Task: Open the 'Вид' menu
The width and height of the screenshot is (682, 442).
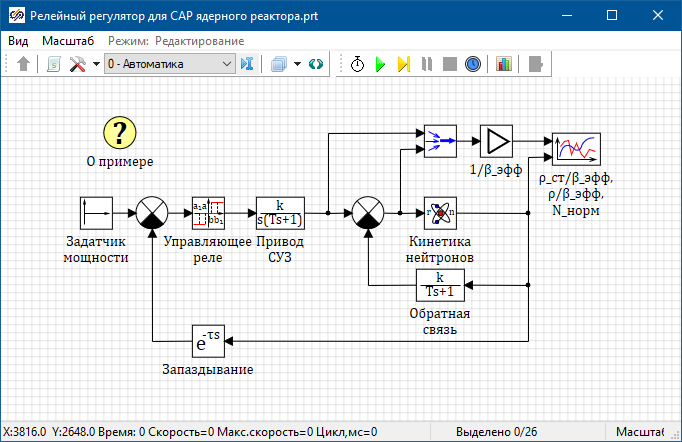Action: [x=18, y=41]
